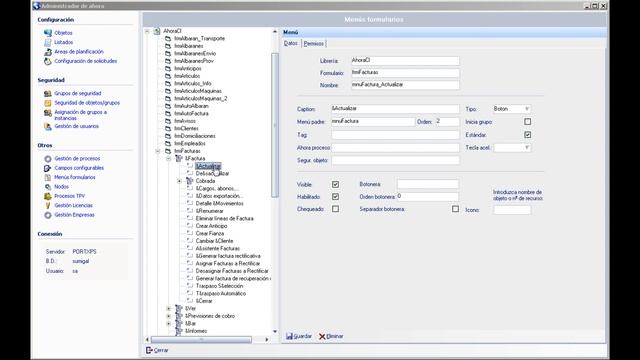Image resolution: width=640 pixels, height=360 pixels.
Task: Open the Gestión Empresas icon
Action: 48,215
